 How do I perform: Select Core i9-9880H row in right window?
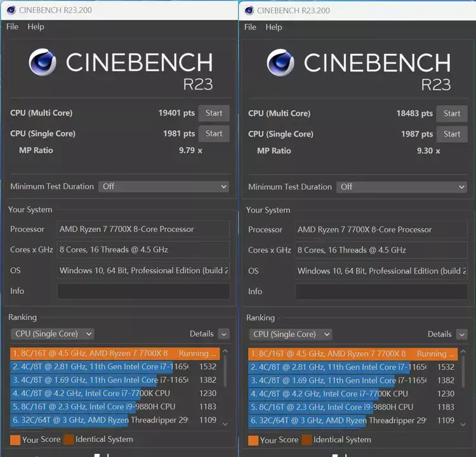(x=353, y=407)
